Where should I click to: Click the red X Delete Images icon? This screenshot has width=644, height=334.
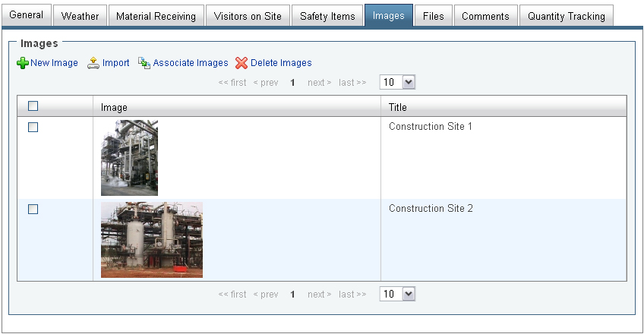coord(241,63)
